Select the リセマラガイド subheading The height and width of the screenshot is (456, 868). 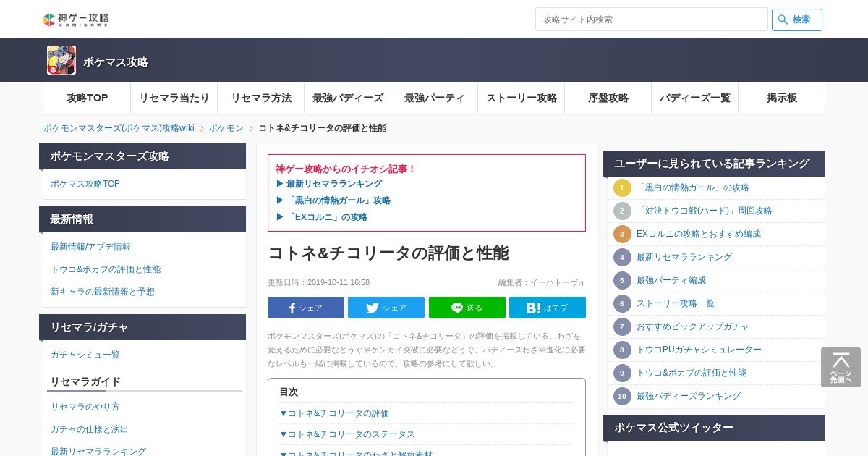pos(85,381)
